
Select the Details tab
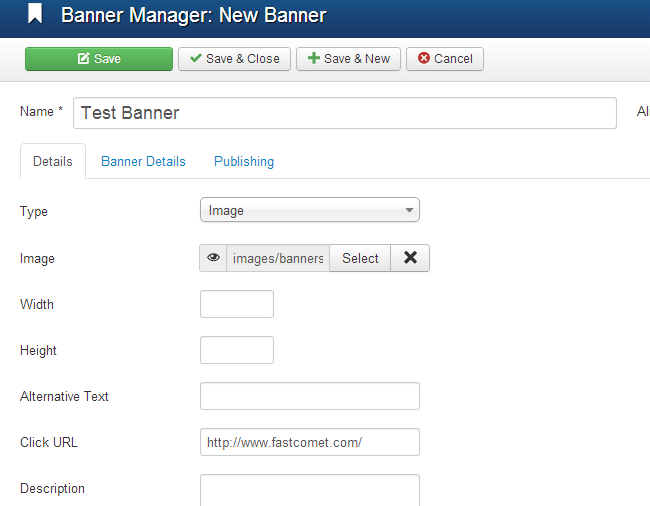pos(53,161)
